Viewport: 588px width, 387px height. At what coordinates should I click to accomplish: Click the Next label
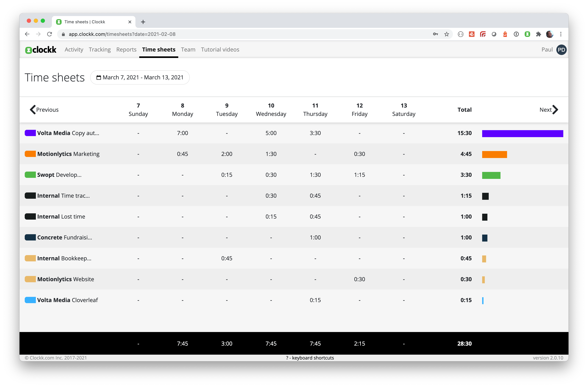[x=546, y=110]
